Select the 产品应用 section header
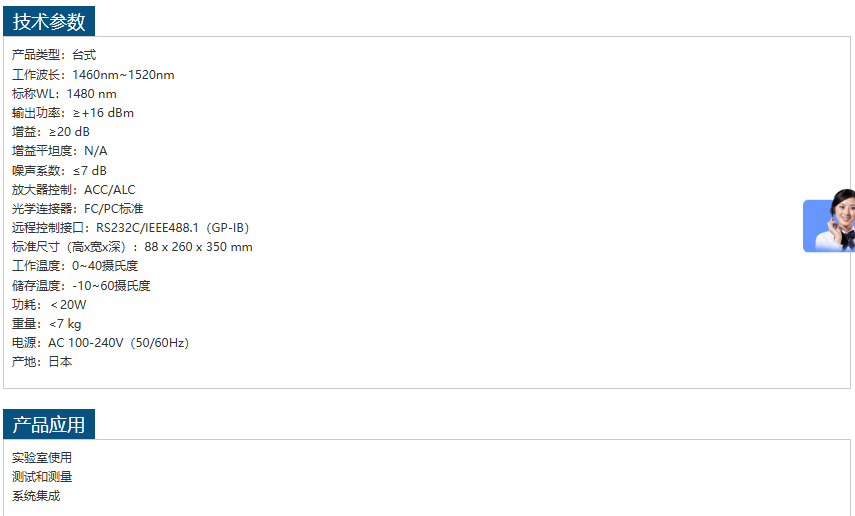The width and height of the screenshot is (855, 516). click(x=49, y=424)
